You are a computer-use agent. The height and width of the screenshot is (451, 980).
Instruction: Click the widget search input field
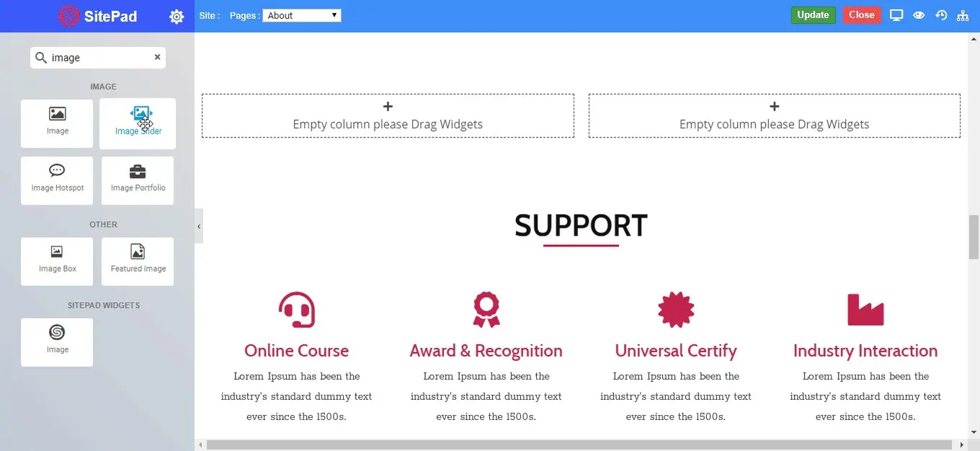click(94, 57)
